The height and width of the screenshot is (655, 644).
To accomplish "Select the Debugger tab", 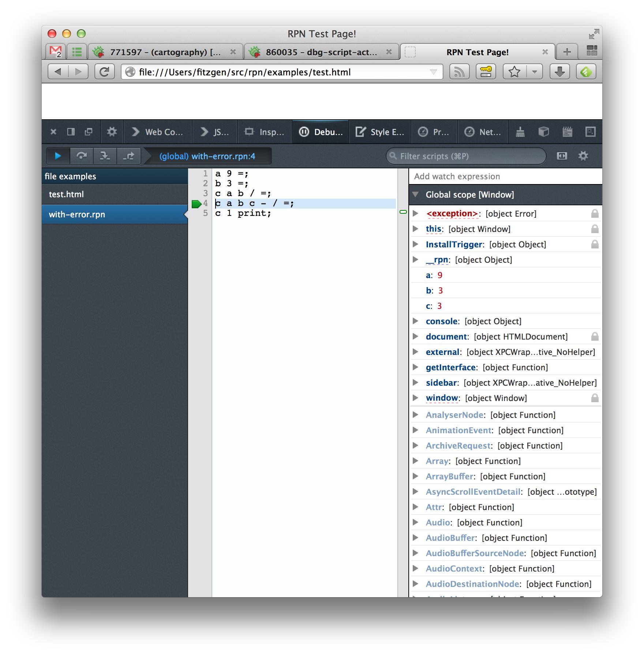I will pyautogui.click(x=321, y=132).
